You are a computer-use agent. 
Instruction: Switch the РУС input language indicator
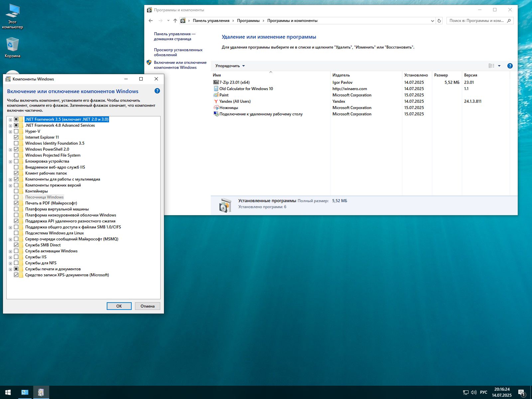point(484,392)
